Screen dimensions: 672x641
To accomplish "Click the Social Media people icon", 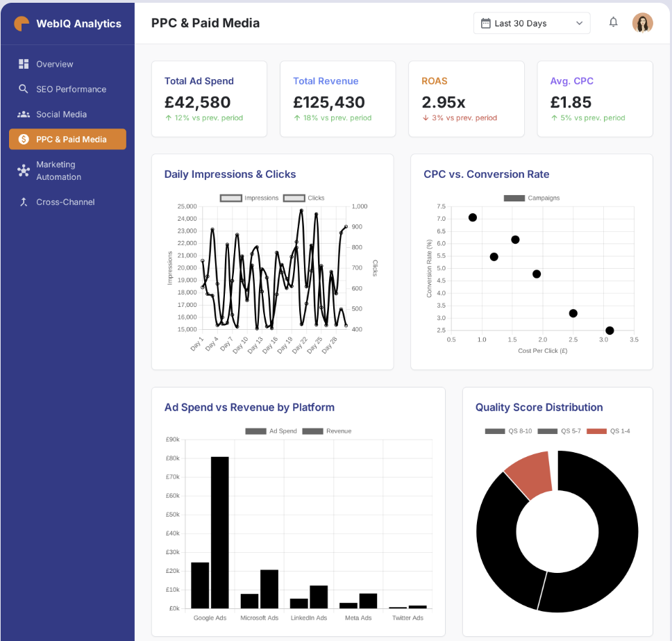I will tap(24, 114).
